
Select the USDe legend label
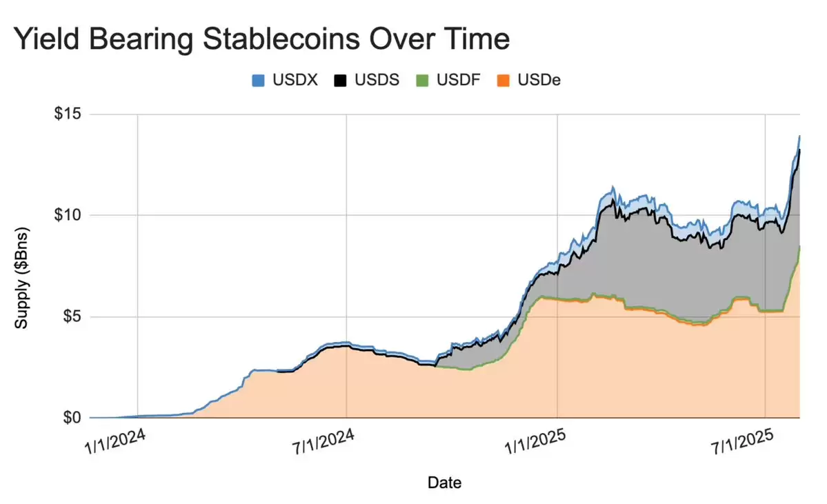pos(539,80)
